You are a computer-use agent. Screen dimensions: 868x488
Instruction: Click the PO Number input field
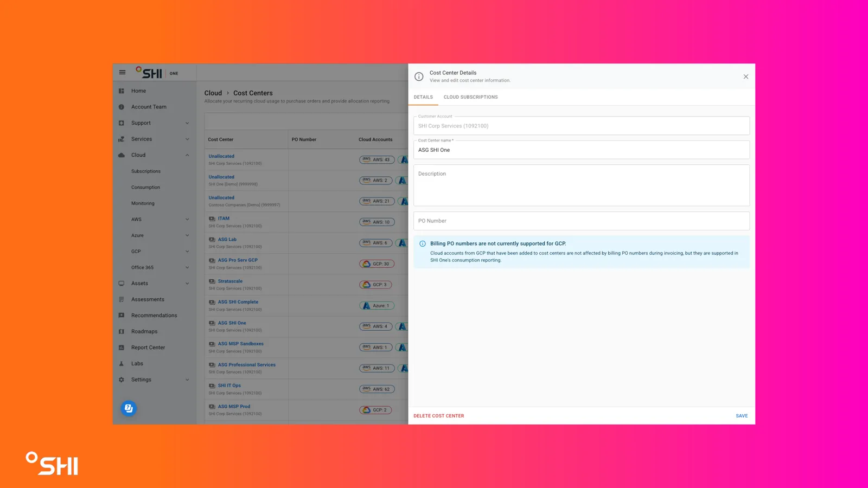(x=582, y=221)
